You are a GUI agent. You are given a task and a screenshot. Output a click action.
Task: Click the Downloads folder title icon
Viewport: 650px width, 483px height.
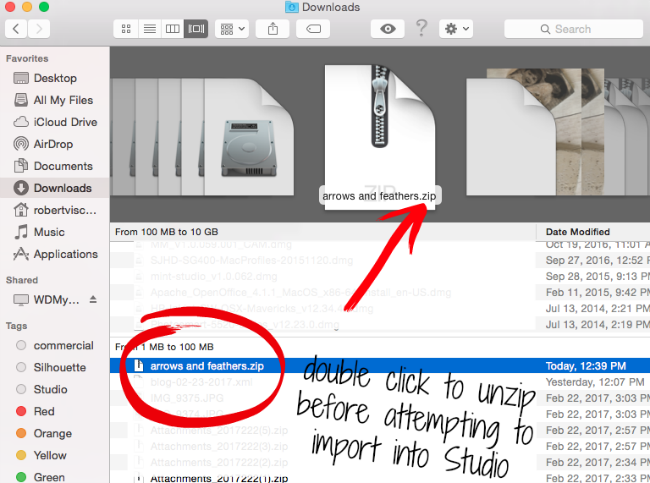coord(292,7)
